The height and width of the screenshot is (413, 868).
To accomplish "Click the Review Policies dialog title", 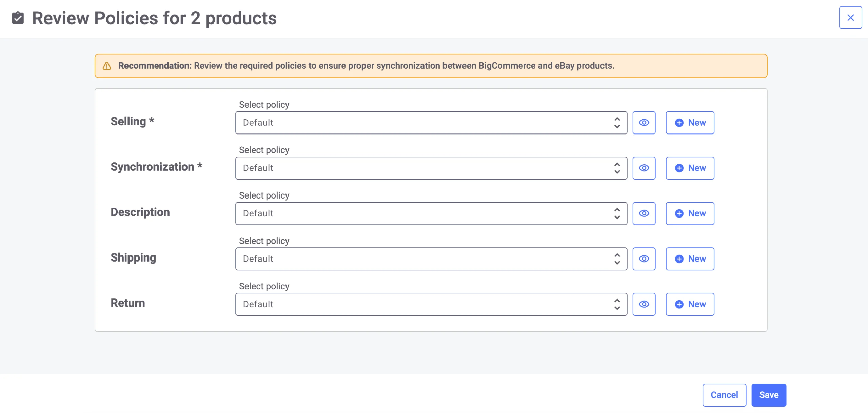I will point(154,18).
